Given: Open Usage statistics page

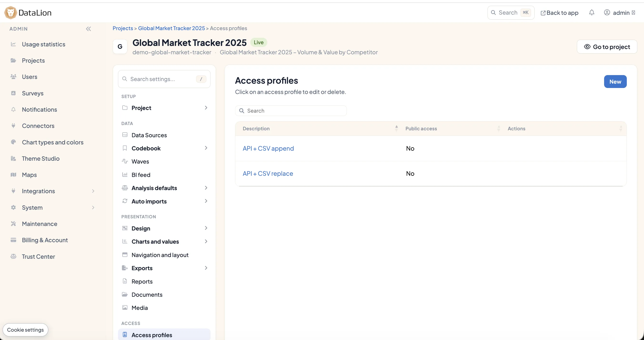Looking at the screenshot, I should click(x=43, y=44).
